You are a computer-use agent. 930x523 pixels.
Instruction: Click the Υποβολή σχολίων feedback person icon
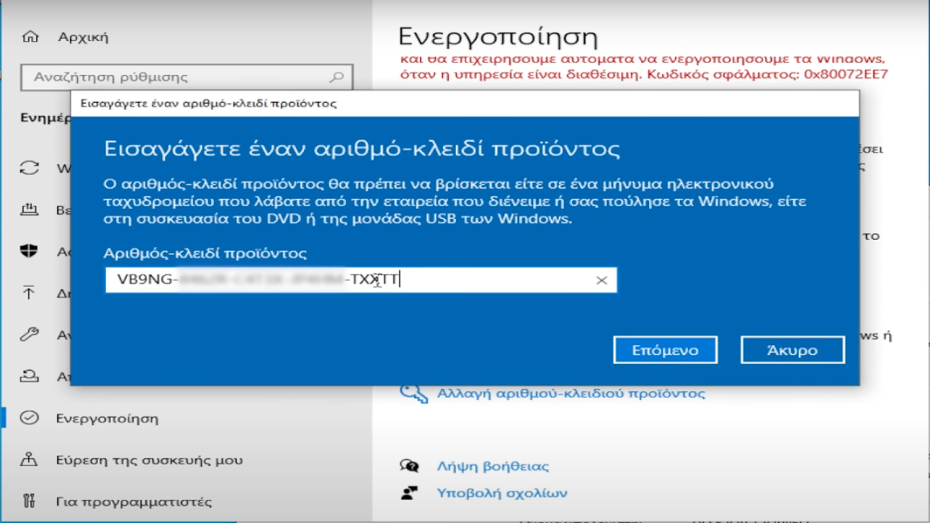coord(409,493)
